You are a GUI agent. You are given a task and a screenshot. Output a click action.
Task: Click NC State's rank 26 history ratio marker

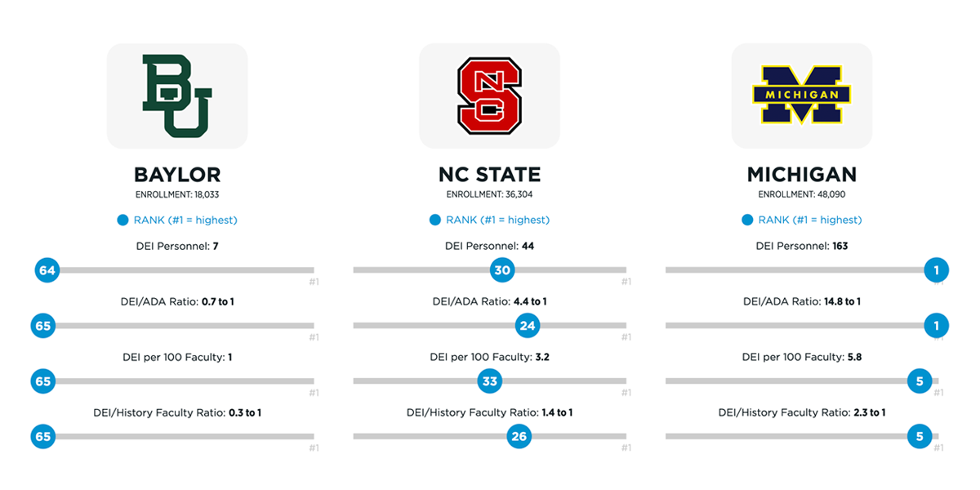(x=519, y=437)
